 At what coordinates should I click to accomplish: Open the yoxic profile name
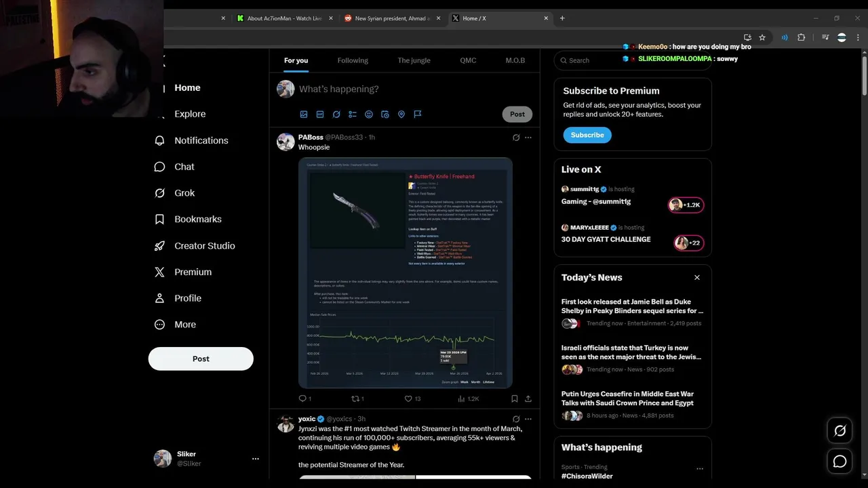point(307,419)
